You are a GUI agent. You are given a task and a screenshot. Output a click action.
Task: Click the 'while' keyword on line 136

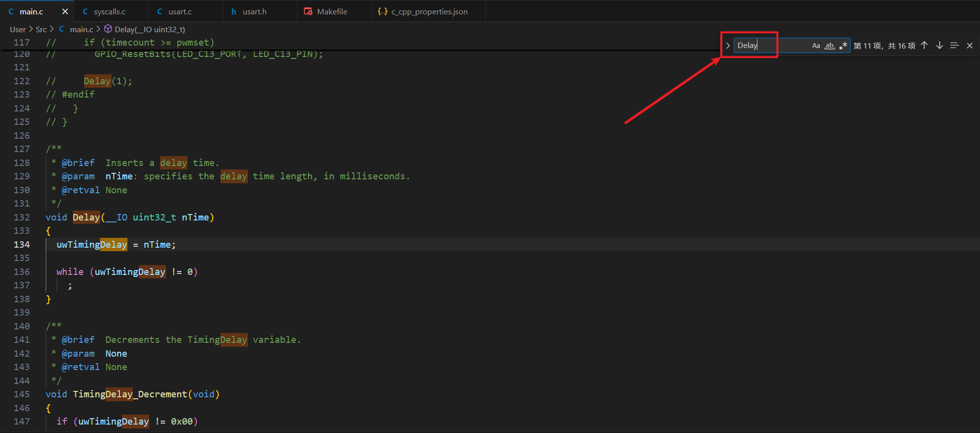(x=70, y=272)
